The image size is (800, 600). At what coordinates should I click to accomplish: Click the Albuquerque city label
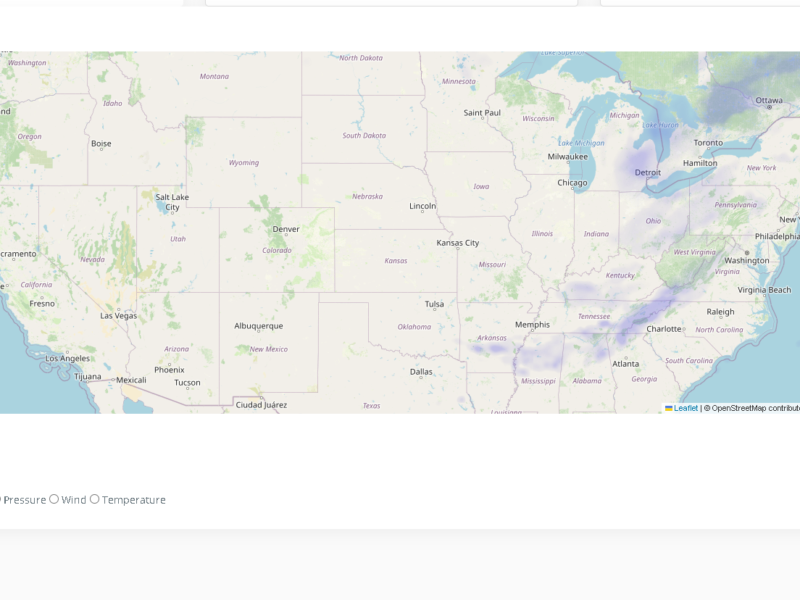click(x=258, y=326)
